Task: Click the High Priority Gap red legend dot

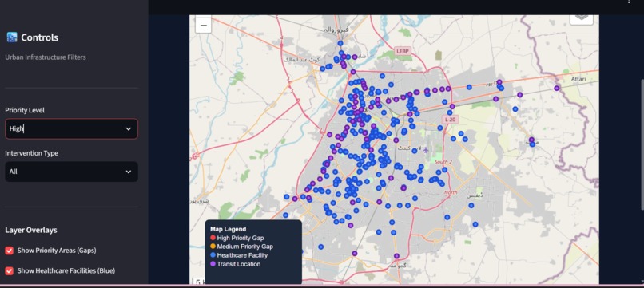Action: tap(213, 238)
